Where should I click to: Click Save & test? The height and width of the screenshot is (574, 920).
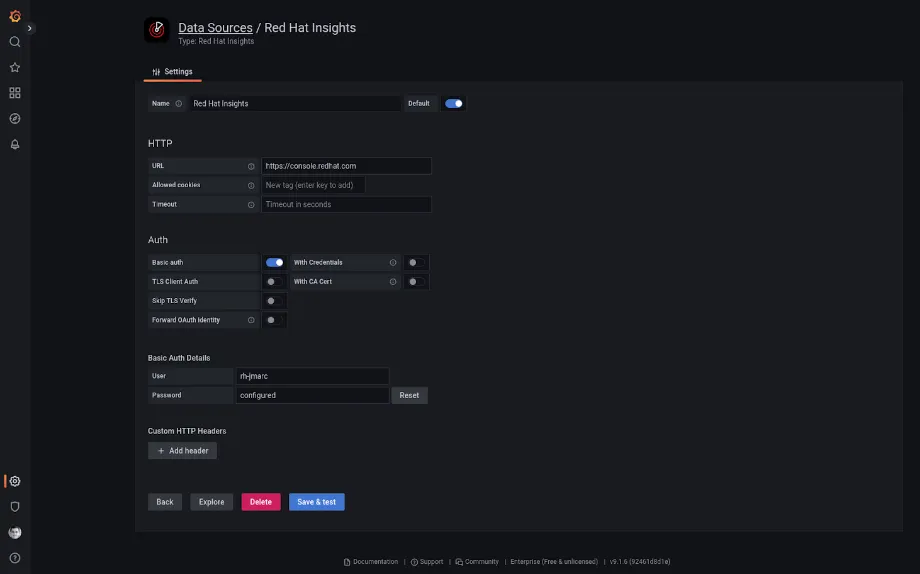pos(317,502)
